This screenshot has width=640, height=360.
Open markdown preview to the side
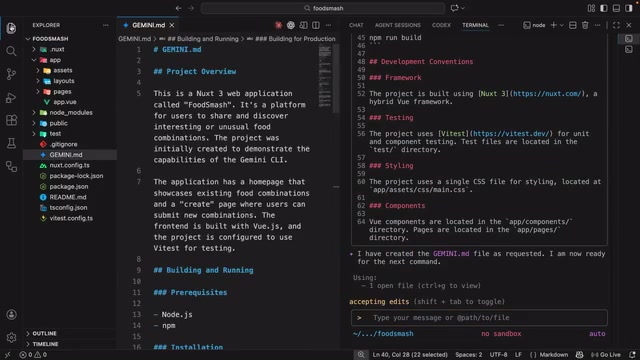(303, 25)
